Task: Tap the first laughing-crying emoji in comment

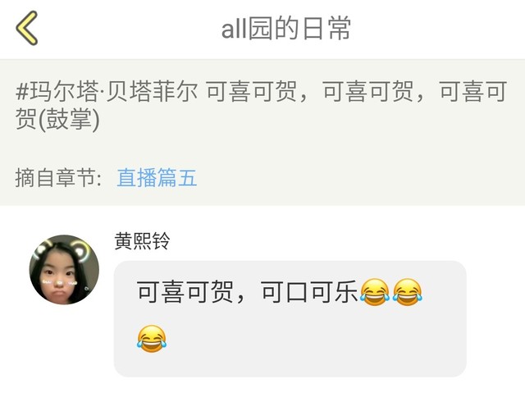Action: pyautogui.click(x=375, y=292)
